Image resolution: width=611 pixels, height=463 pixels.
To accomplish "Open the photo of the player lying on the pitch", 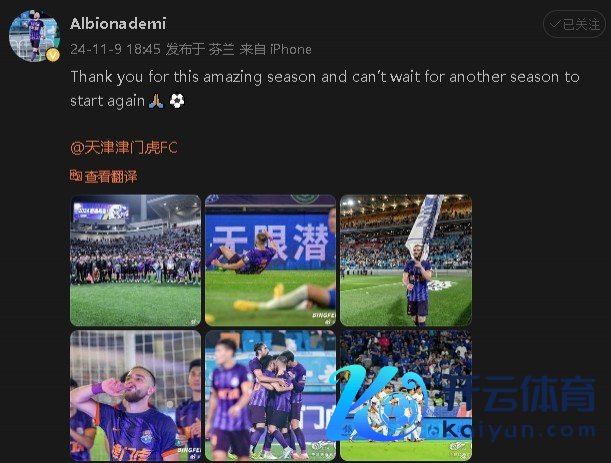I will pyautogui.click(x=270, y=260).
